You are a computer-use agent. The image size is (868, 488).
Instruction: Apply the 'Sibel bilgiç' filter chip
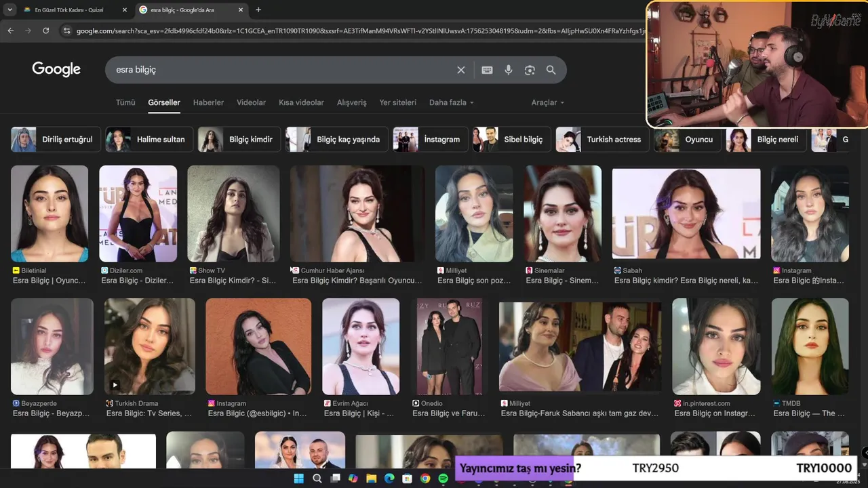point(512,139)
